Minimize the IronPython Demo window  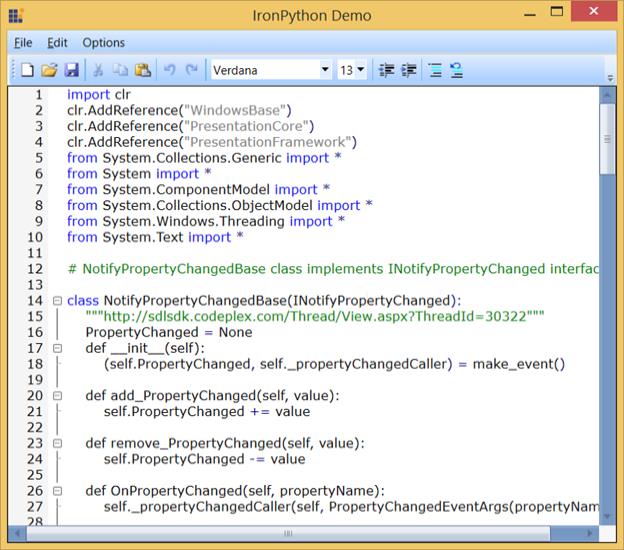pyautogui.click(x=530, y=13)
